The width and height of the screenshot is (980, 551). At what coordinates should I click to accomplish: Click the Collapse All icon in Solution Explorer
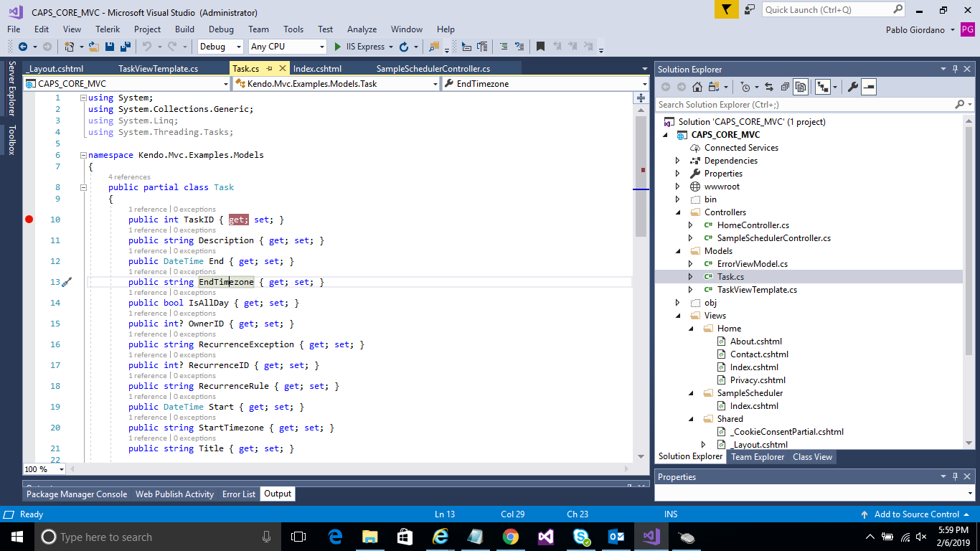[x=785, y=87]
